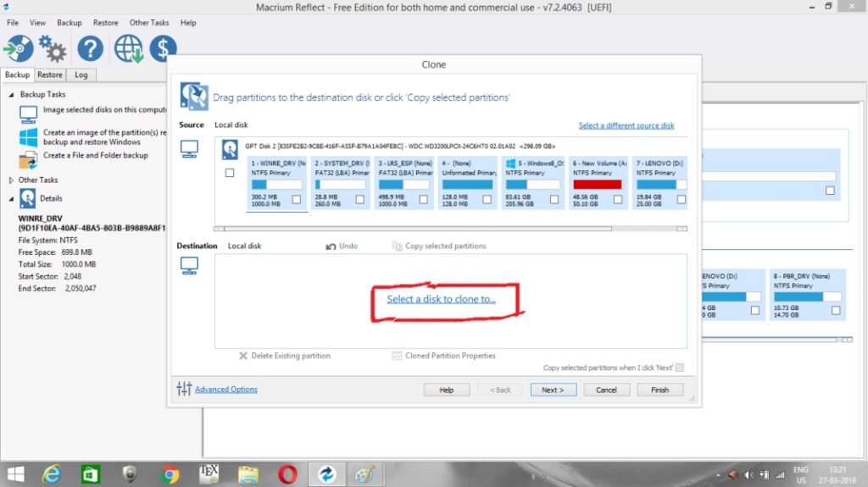Open help with the question mark icon
Screen dimensions: 868x487
pyautogui.click(x=90, y=49)
